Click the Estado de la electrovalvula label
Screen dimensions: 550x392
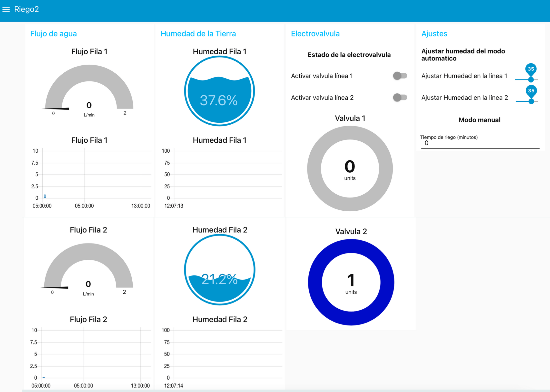point(349,55)
